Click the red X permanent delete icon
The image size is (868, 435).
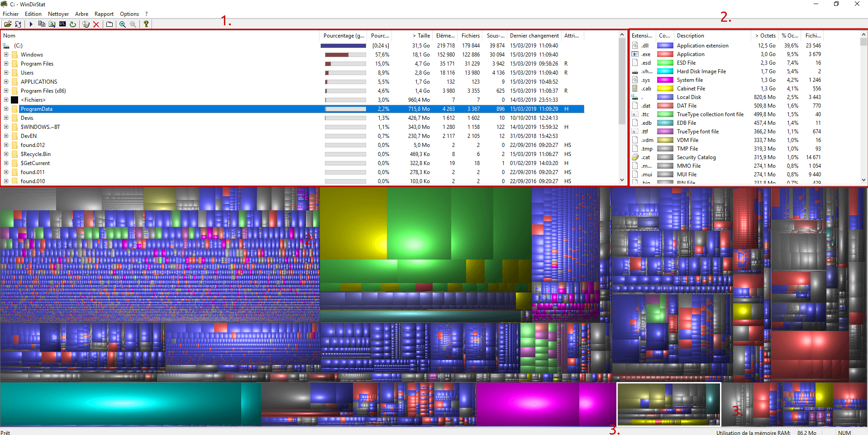96,24
